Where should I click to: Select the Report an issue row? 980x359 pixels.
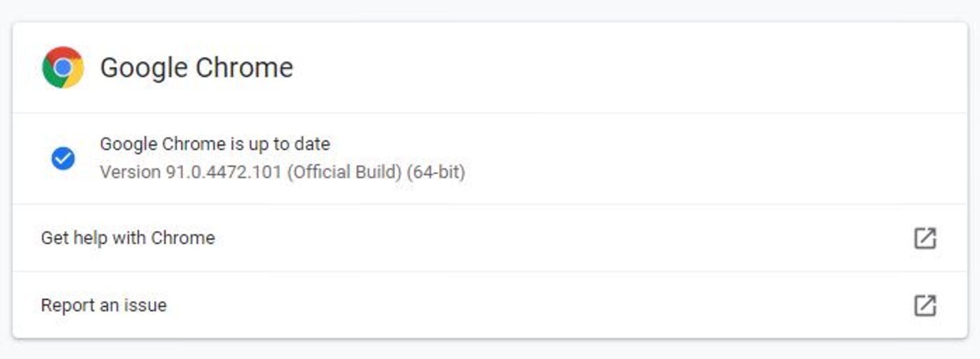click(490, 305)
